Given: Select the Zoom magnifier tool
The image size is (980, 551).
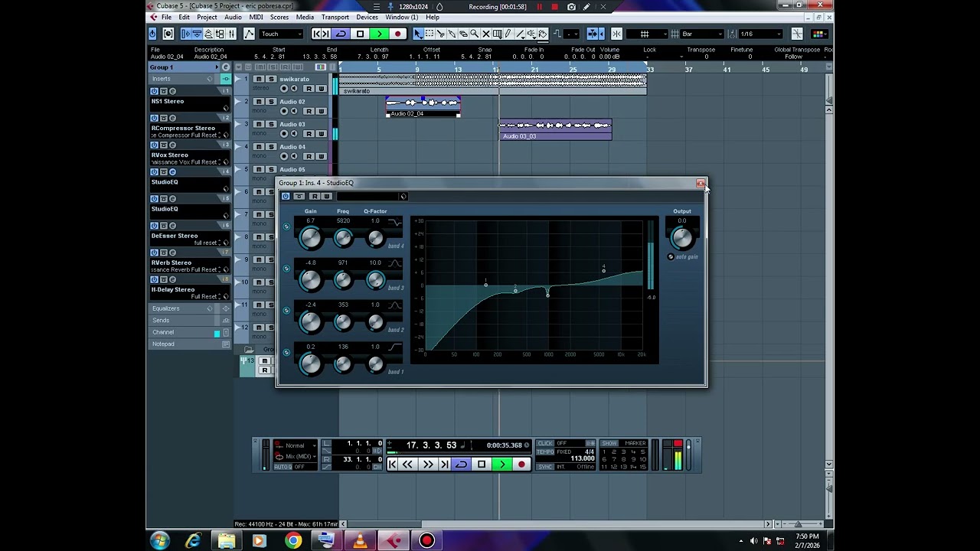Looking at the screenshot, I should tap(475, 34).
